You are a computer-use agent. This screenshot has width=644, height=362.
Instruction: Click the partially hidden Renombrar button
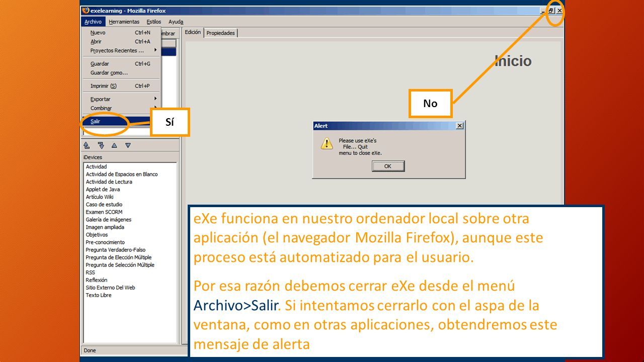pos(168,34)
